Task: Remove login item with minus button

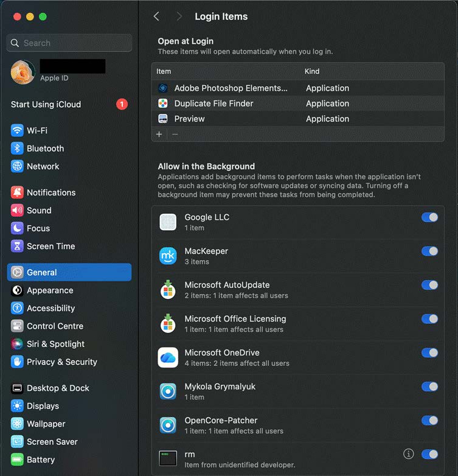Action: tap(175, 134)
